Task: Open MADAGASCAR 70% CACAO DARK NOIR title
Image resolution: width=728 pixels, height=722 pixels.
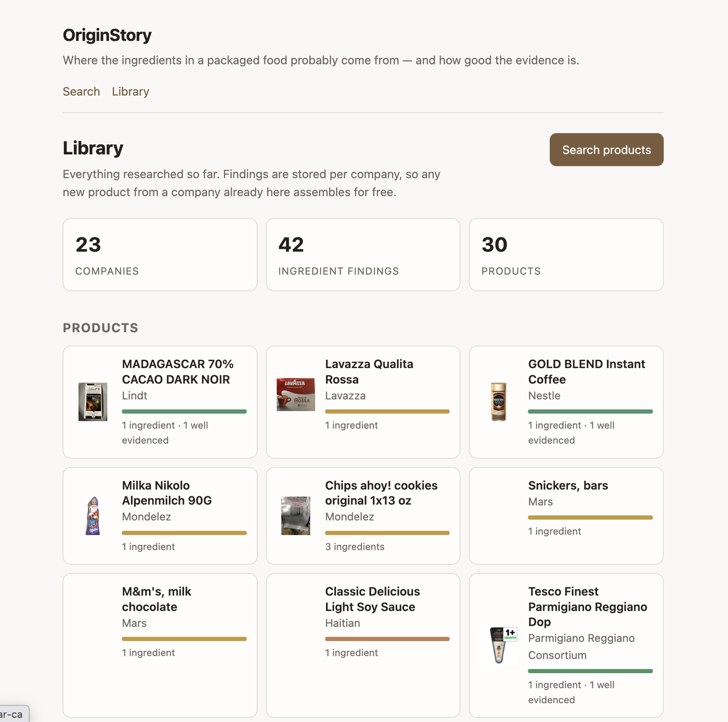Action: [x=178, y=372]
